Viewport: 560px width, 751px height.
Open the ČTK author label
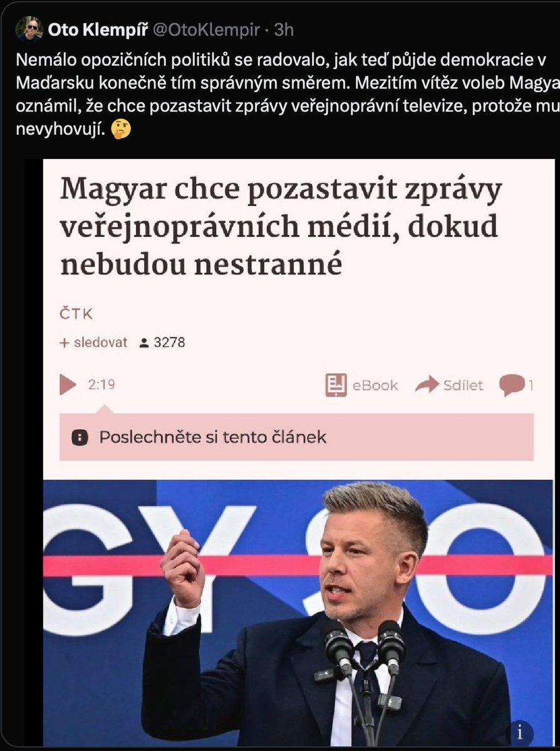coord(76,314)
